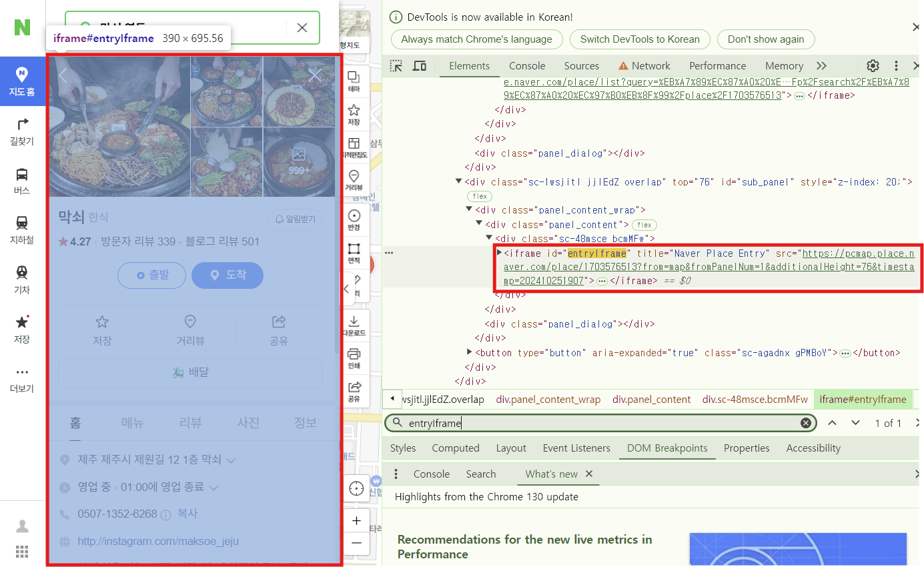
Task: Set place as 도착 destination
Action: click(x=227, y=275)
